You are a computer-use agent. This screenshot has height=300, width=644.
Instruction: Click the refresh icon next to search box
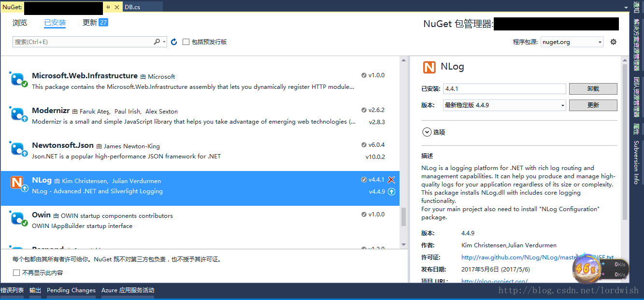click(174, 42)
